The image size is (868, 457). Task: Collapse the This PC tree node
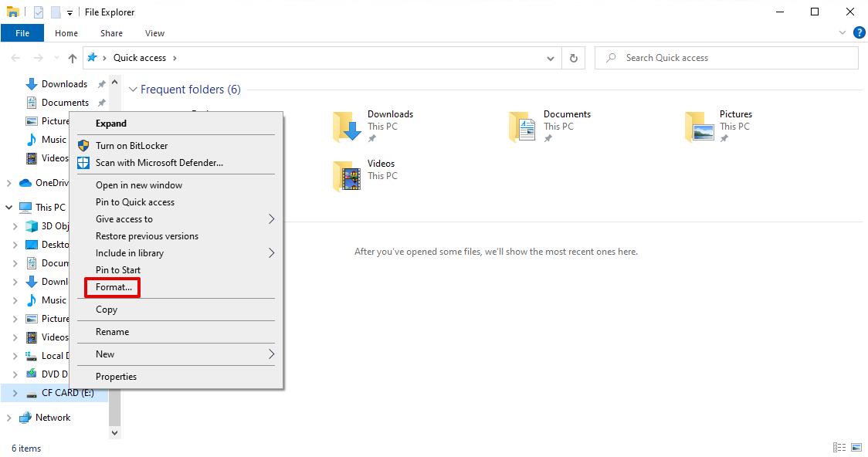coord(8,207)
